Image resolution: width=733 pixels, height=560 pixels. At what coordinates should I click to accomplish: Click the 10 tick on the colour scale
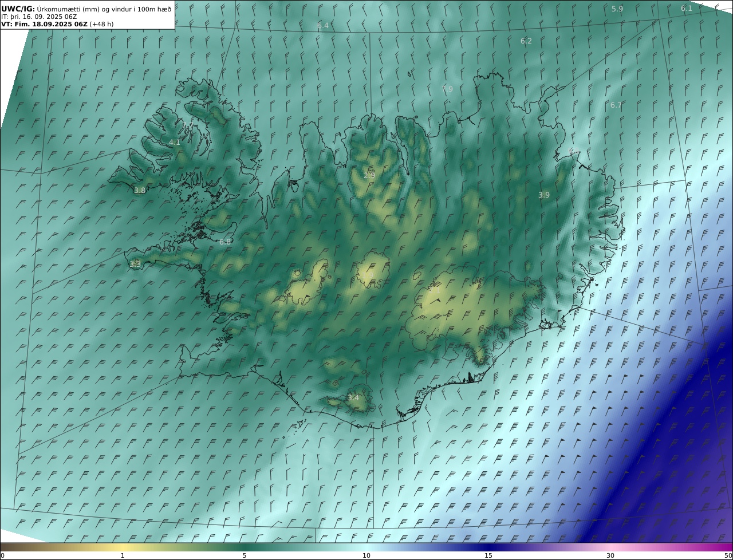[366, 555]
